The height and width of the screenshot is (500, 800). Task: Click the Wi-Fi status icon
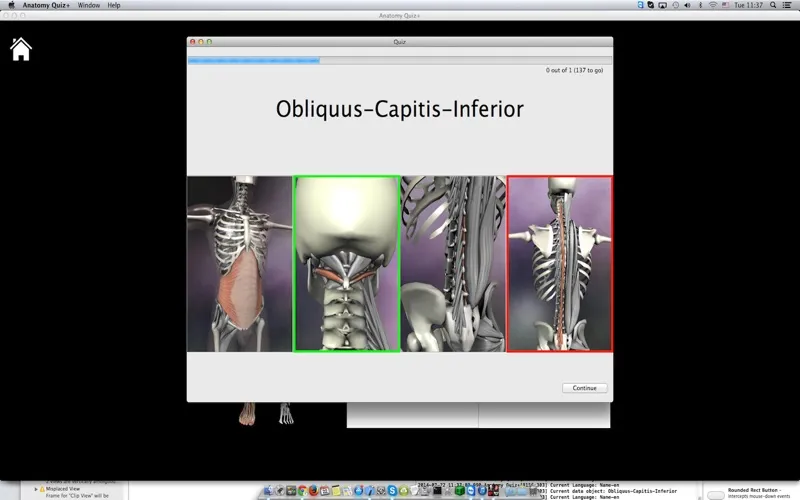[x=713, y=5]
